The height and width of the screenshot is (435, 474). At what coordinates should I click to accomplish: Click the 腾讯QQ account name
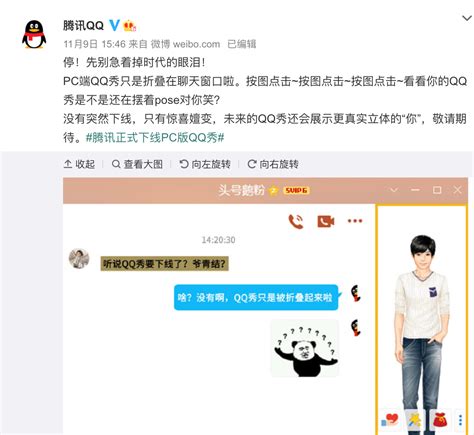pos(83,25)
